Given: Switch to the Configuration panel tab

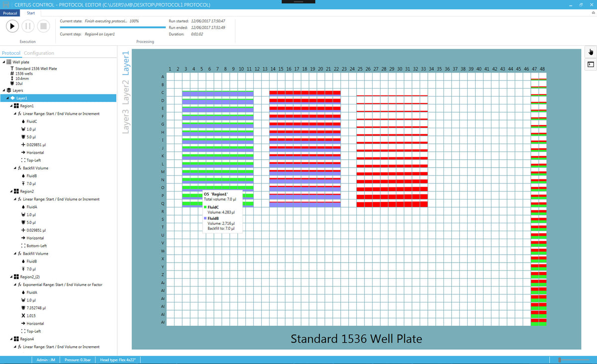Looking at the screenshot, I should coord(39,53).
